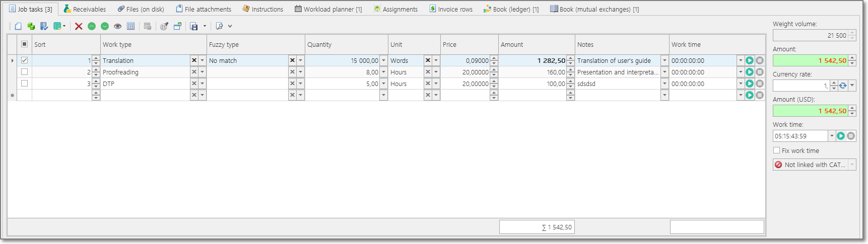
Task: Open the Workload planner tab
Action: click(328, 9)
